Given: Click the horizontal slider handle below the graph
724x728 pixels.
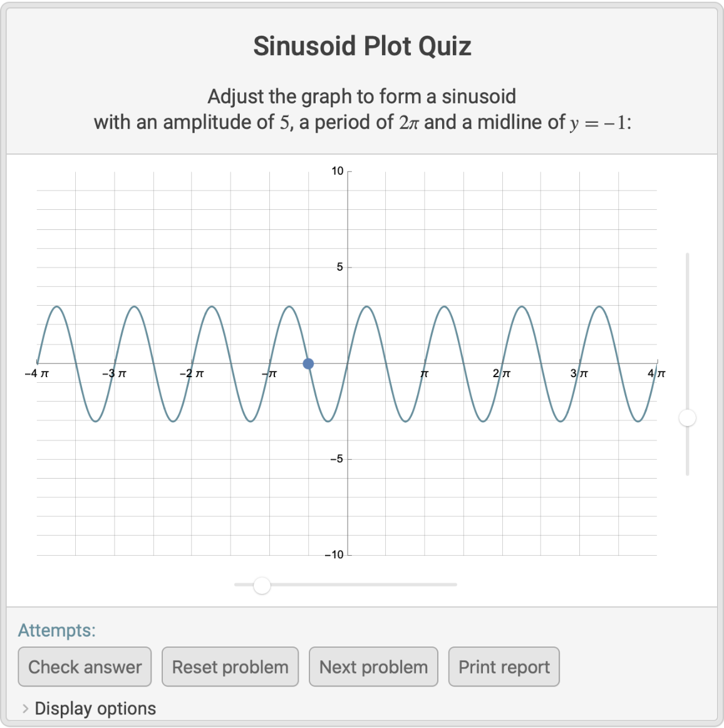Looking at the screenshot, I should click(x=262, y=585).
